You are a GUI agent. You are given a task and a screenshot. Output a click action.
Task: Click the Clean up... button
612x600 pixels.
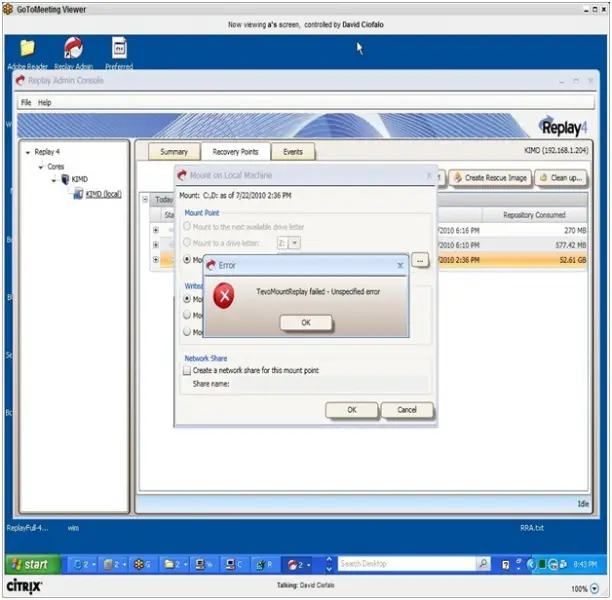click(x=561, y=178)
